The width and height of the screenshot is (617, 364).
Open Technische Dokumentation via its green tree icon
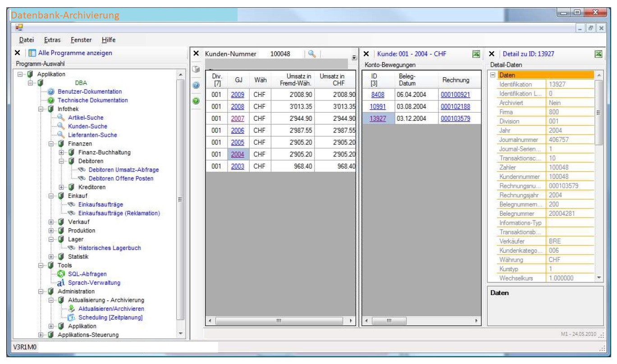point(52,100)
